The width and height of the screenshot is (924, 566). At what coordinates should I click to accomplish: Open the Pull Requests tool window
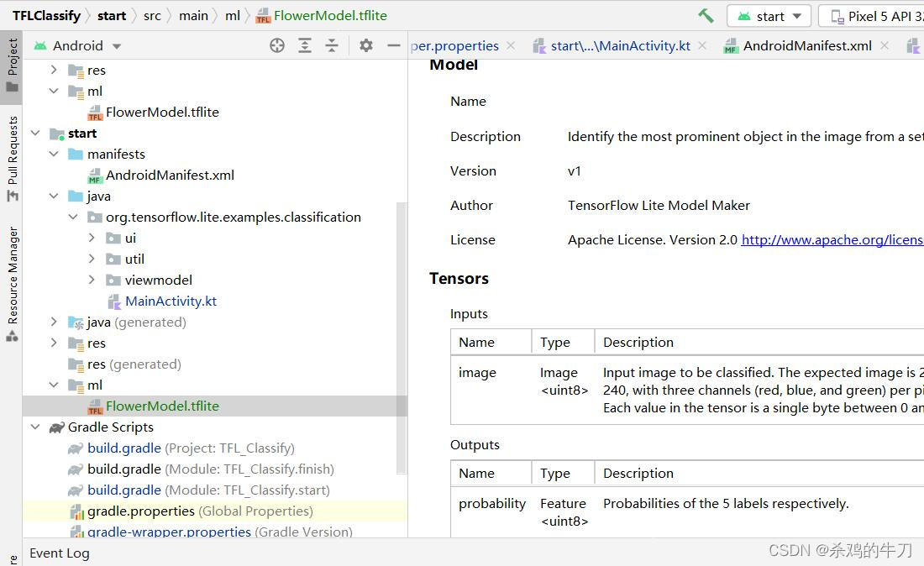point(12,158)
